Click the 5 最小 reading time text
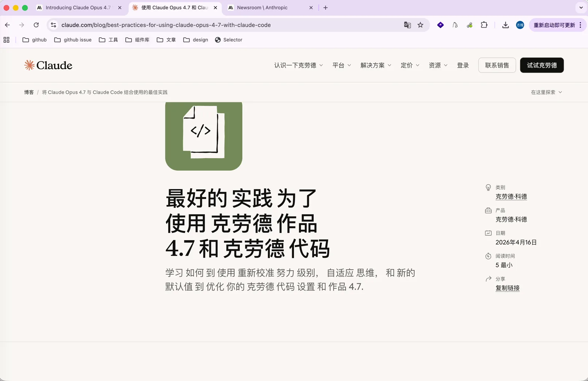 504,265
